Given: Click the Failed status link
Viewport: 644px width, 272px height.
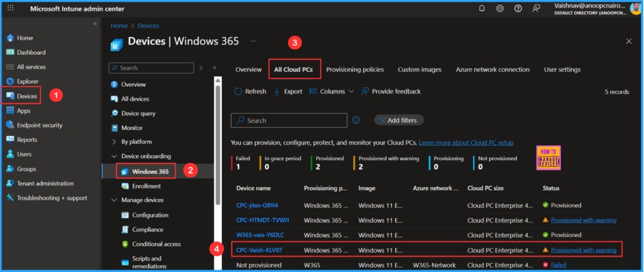Looking at the screenshot, I should 558,264.
